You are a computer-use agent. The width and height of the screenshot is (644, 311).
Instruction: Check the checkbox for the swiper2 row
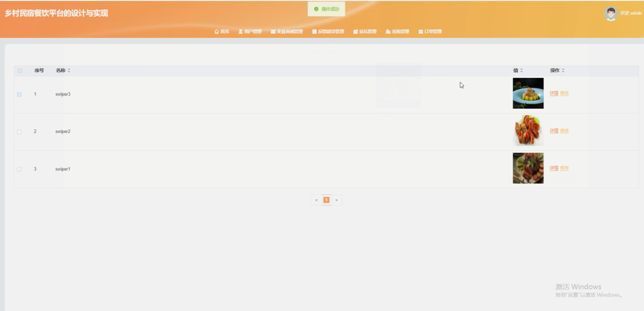coord(19,132)
